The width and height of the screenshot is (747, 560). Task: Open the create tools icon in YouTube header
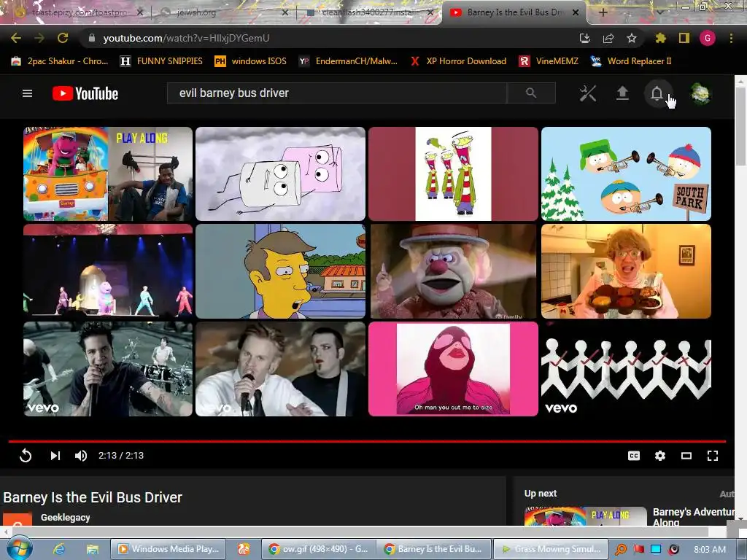587,93
